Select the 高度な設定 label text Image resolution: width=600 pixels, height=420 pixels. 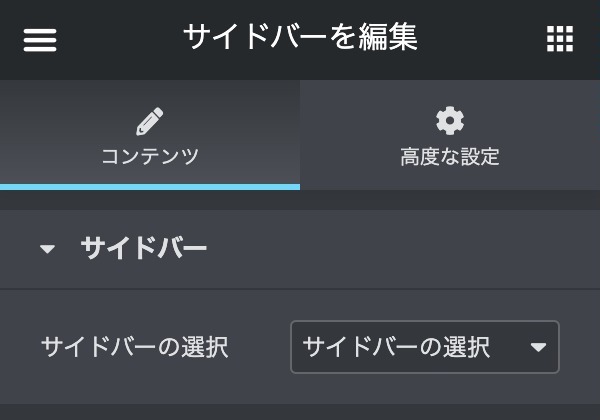click(x=450, y=157)
